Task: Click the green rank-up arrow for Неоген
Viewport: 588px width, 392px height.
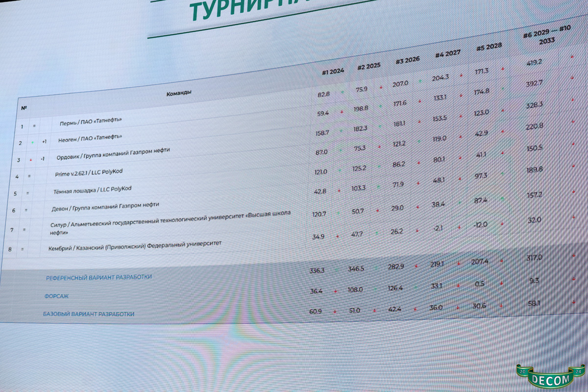Action: pyautogui.click(x=32, y=143)
